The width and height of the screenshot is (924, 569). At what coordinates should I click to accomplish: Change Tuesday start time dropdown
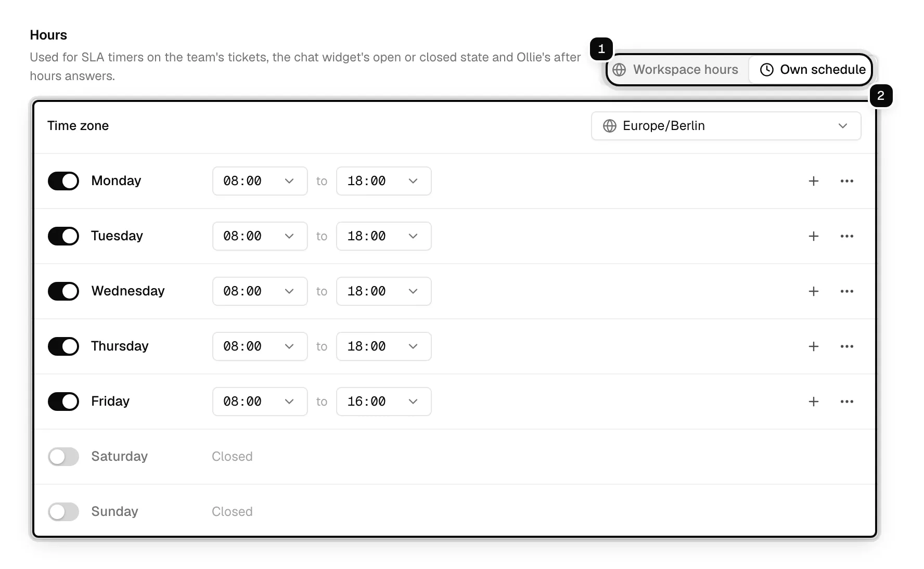click(x=260, y=236)
